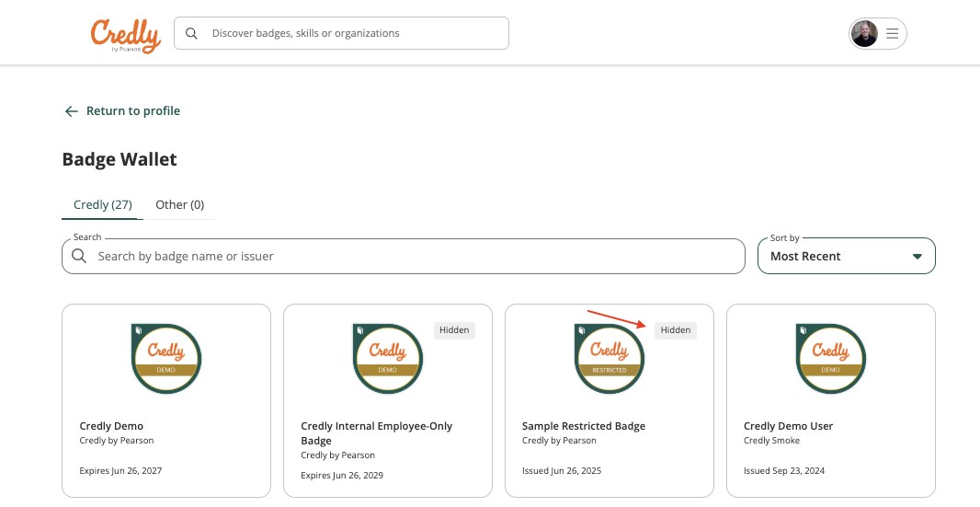Open the Credly Demo User title
980x507 pixels.
click(x=788, y=426)
